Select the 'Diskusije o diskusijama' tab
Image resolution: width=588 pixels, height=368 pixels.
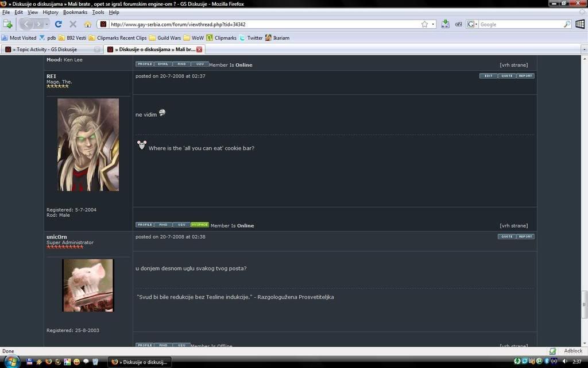154,49
